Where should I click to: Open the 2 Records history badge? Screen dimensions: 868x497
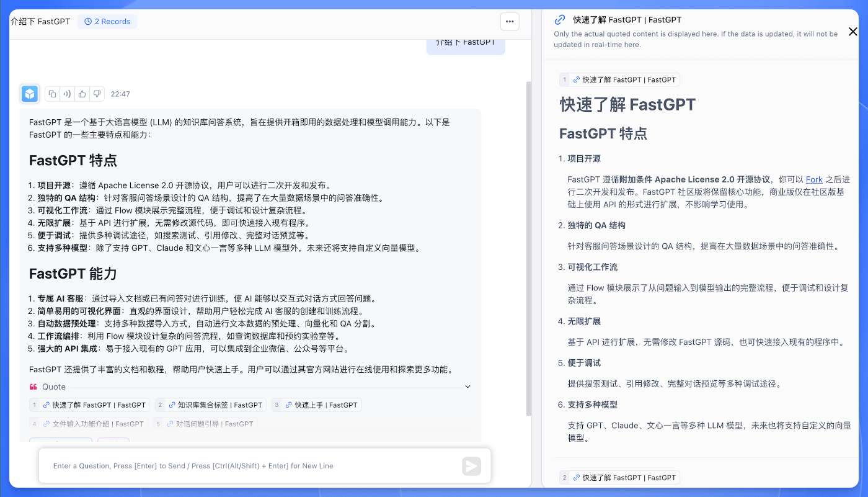(107, 21)
